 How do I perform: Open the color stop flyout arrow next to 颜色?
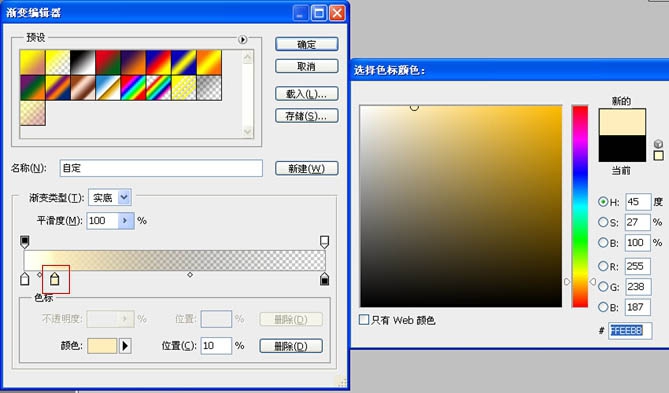(125, 346)
